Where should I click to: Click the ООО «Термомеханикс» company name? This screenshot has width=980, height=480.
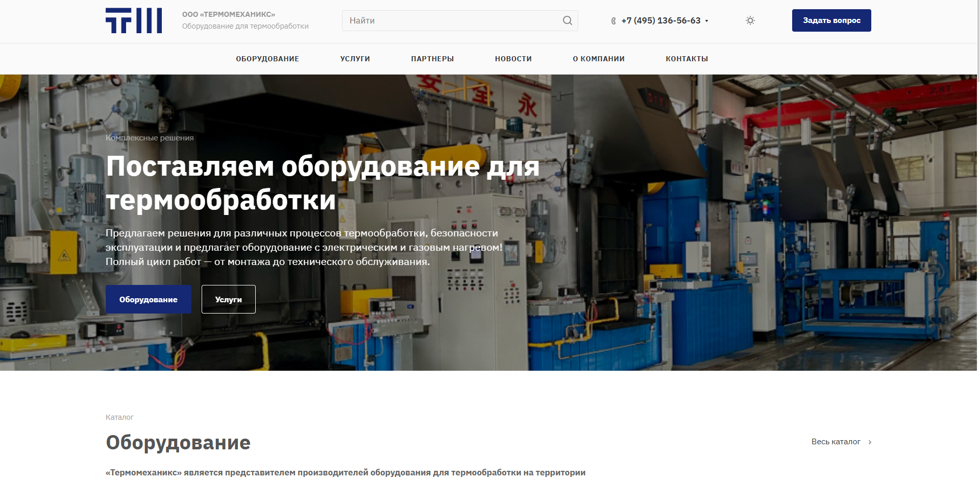(228, 14)
